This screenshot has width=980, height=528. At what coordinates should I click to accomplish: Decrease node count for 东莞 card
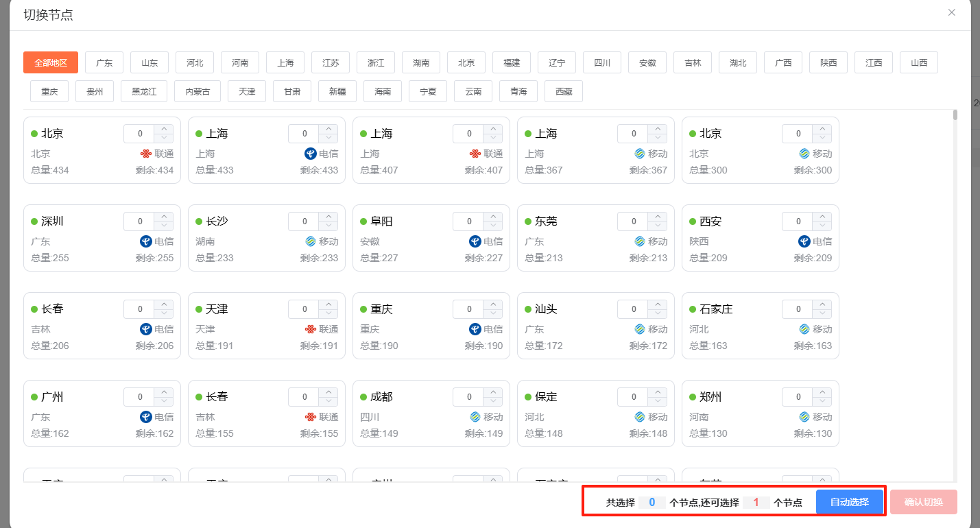pyautogui.click(x=658, y=226)
